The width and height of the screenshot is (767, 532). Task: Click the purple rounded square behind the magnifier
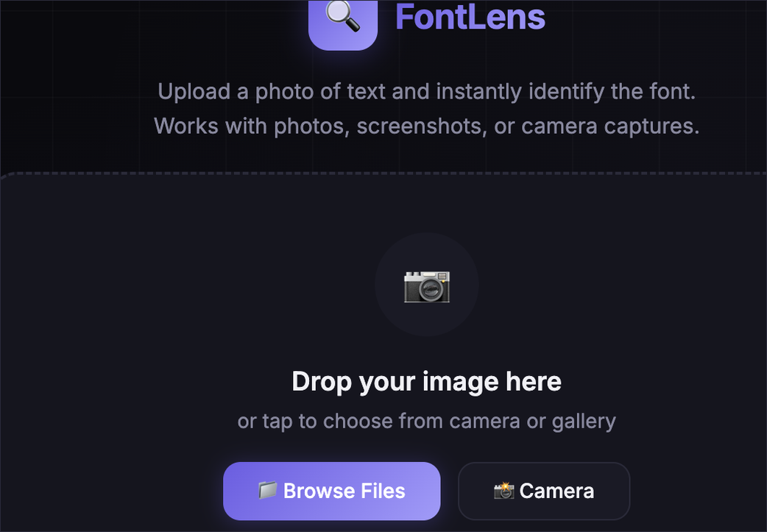(343, 24)
